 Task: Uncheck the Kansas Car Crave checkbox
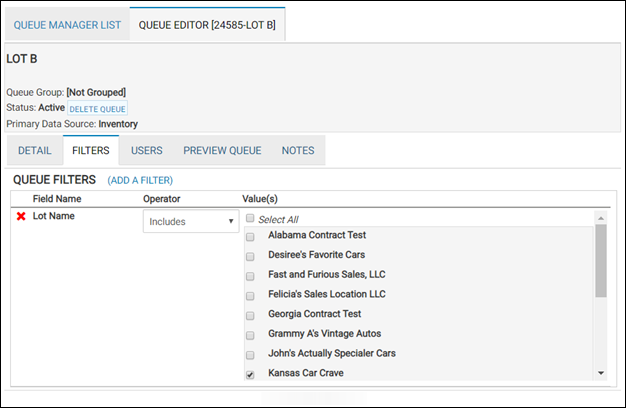click(250, 374)
